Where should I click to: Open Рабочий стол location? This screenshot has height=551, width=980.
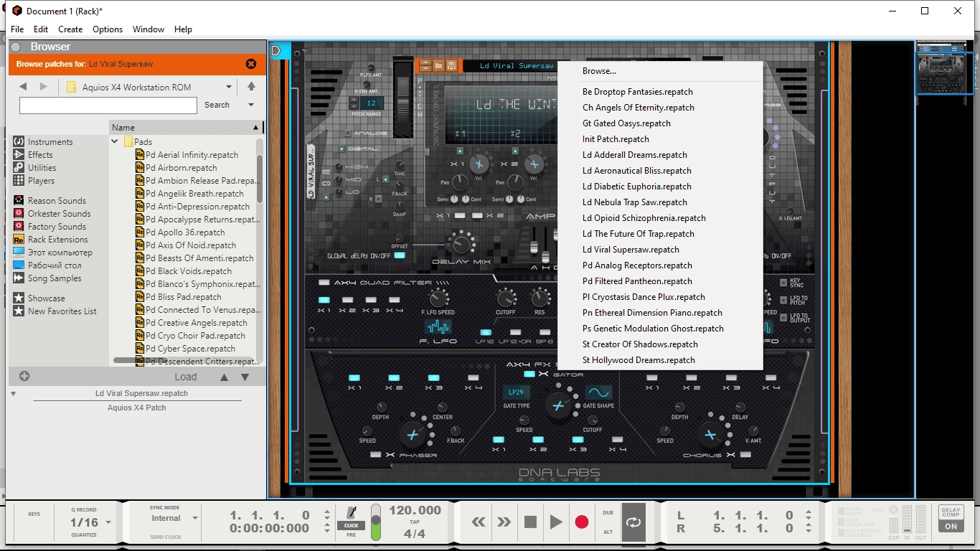click(x=48, y=265)
